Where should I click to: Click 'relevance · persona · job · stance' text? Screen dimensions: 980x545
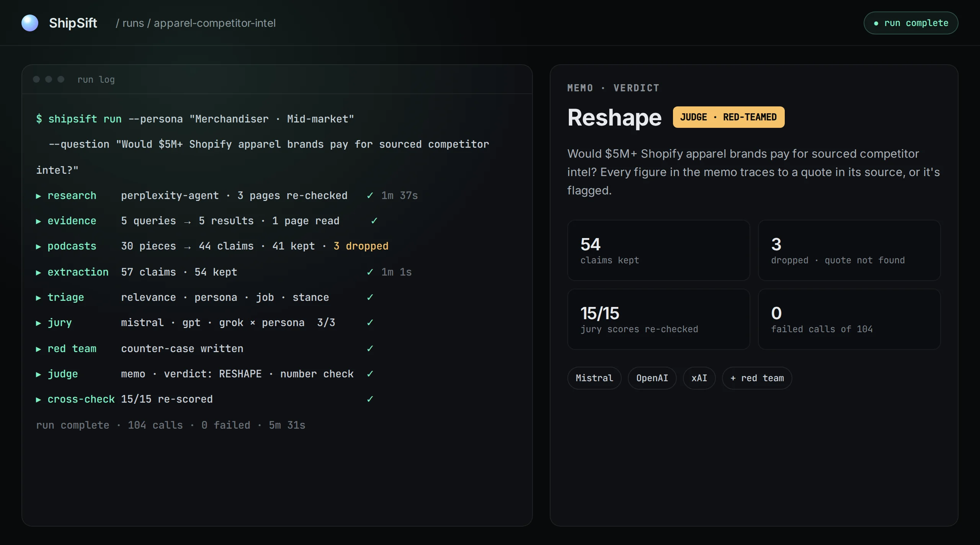pyautogui.click(x=225, y=297)
